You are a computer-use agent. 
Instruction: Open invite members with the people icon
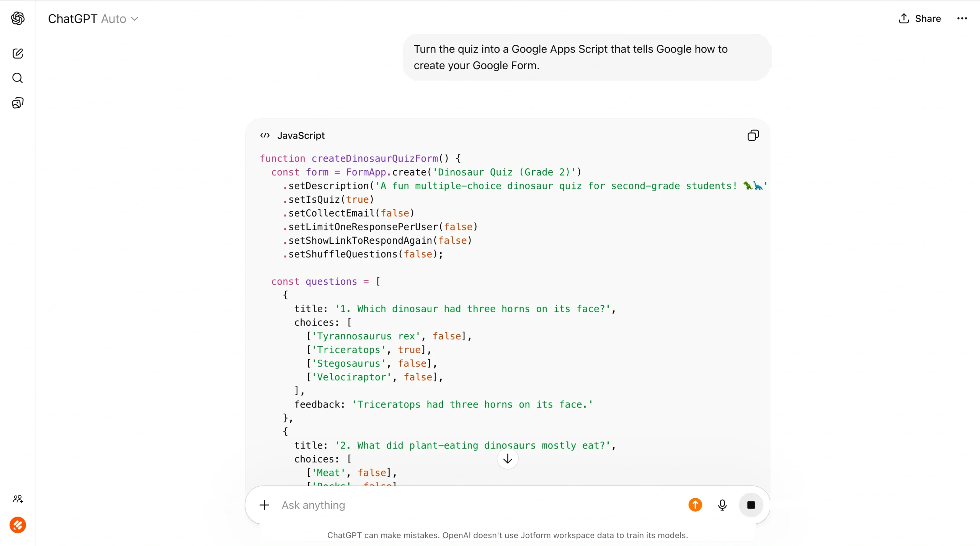point(18,499)
